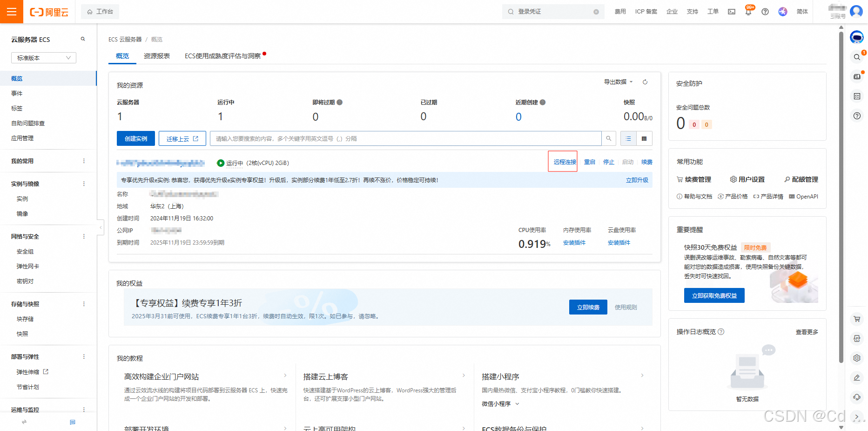
Task: Clear the top search field
Action: click(x=596, y=12)
